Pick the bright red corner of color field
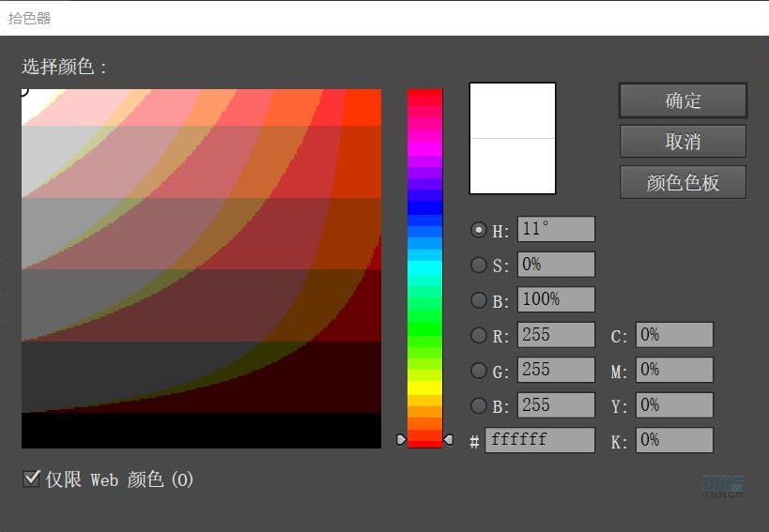This screenshot has height=532, width=769. tap(375, 96)
